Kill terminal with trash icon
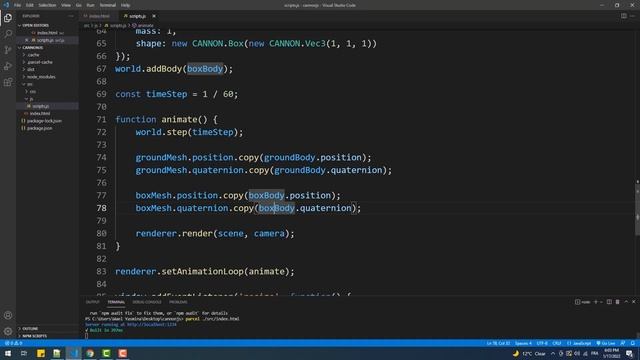The image size is (640, 360). (x=618, y=302)
